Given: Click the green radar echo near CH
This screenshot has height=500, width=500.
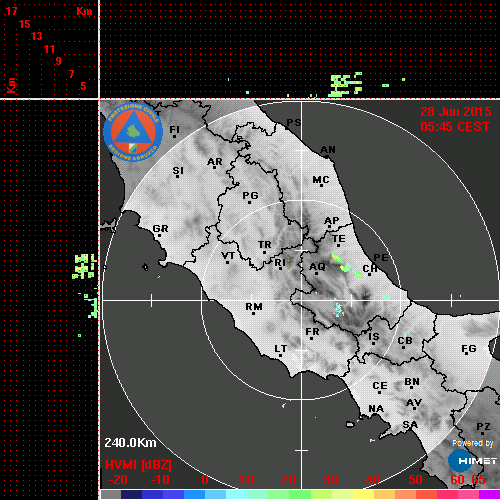Looking at the screenshot, I should click(x=359, y=275).
